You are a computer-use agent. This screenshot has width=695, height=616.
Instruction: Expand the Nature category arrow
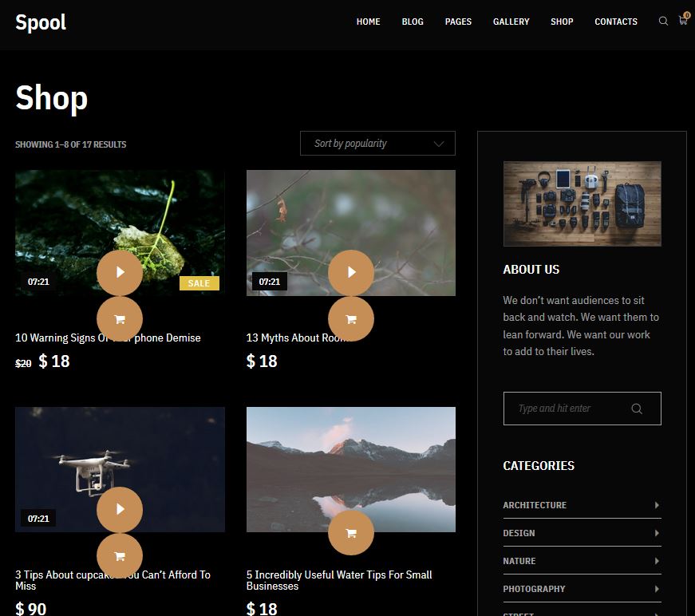tap(657, 561)
